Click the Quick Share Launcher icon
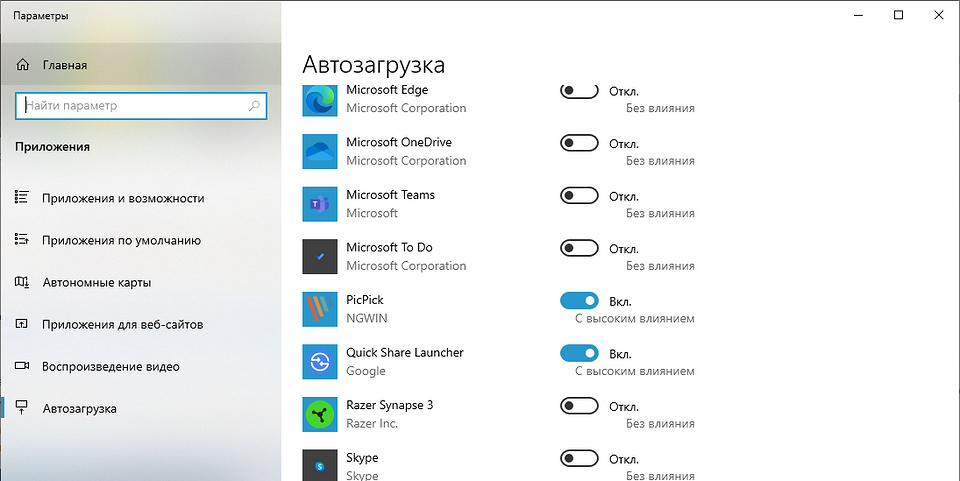Viewport: 960px width, 481px height. pyautogui.click(x=320, y=362)
